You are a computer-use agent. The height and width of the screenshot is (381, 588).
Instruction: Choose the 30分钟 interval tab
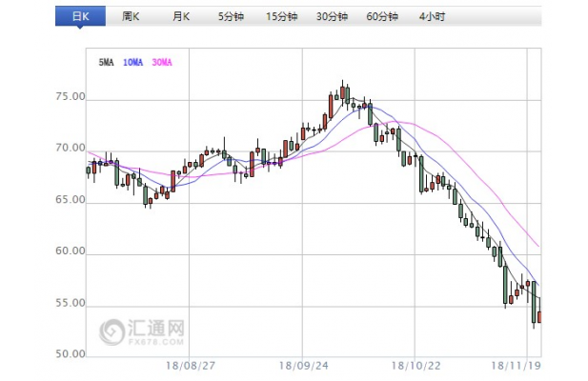coord(332,18)
